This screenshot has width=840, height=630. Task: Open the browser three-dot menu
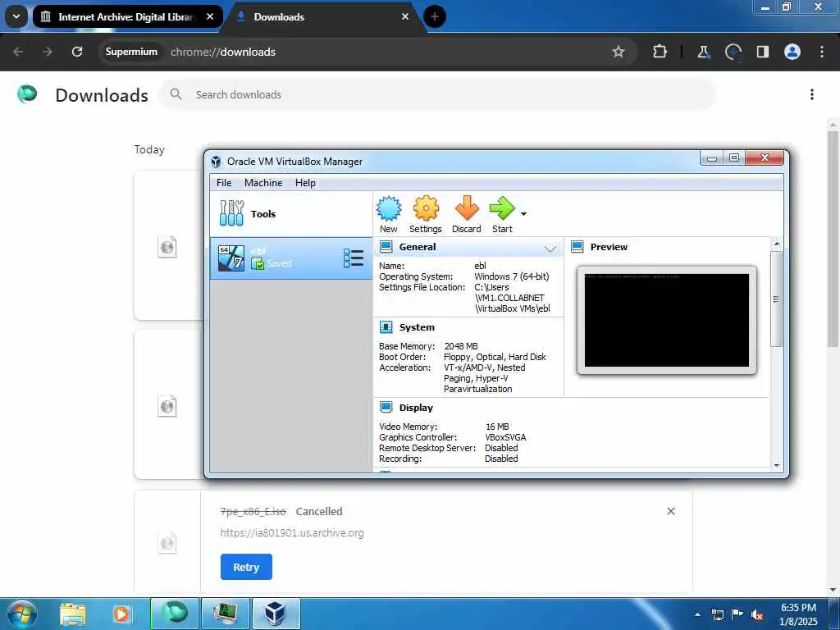click(822, 52)
